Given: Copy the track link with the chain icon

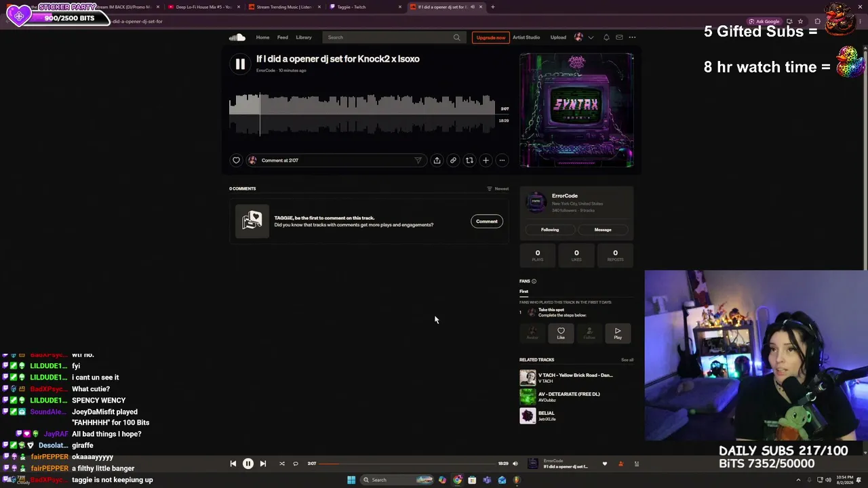Looking at the screenshot, I should tap(453, 161).
